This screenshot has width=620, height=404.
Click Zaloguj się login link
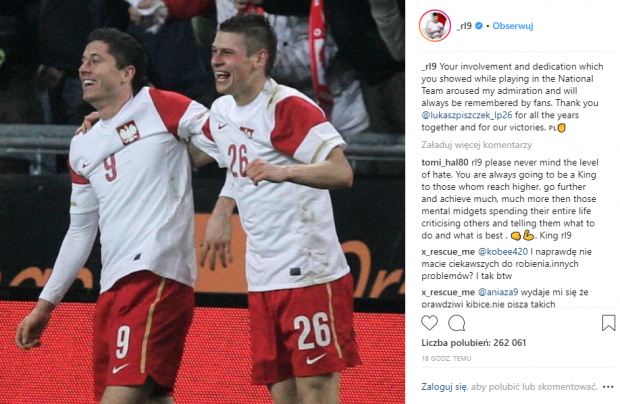444,387
